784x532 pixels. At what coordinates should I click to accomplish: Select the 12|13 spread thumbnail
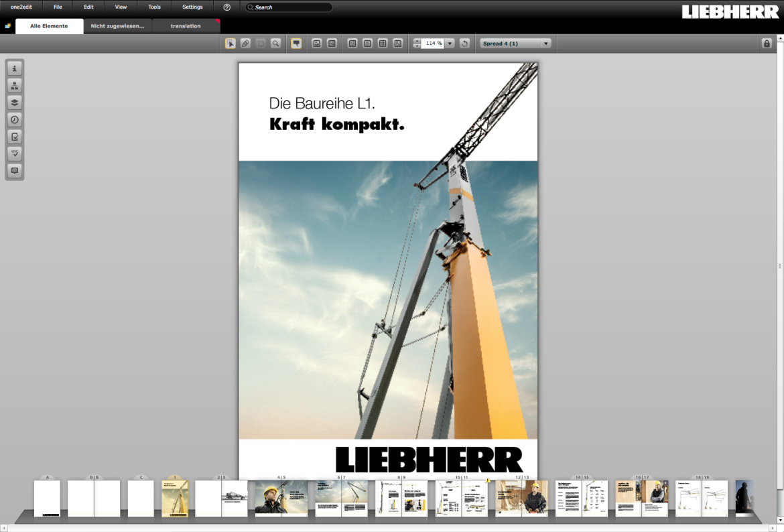[521, 498]
